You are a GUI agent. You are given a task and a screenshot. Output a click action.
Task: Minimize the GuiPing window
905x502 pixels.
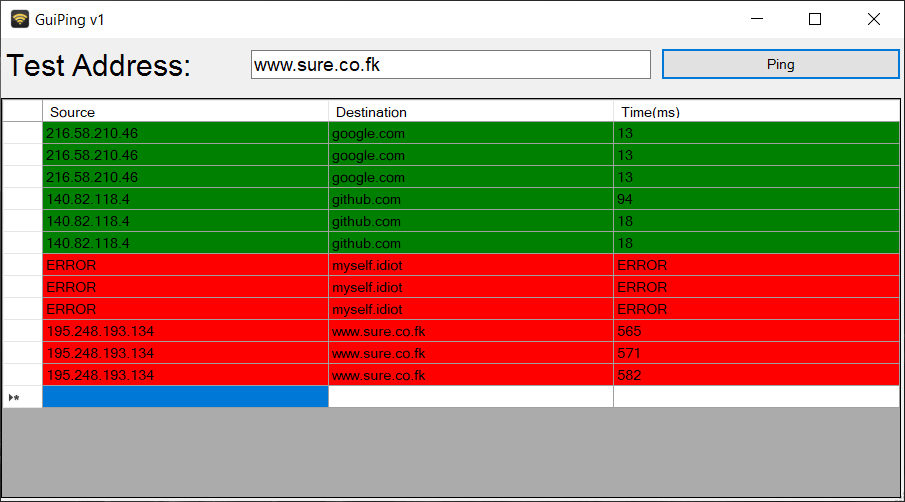pos(757,19)
